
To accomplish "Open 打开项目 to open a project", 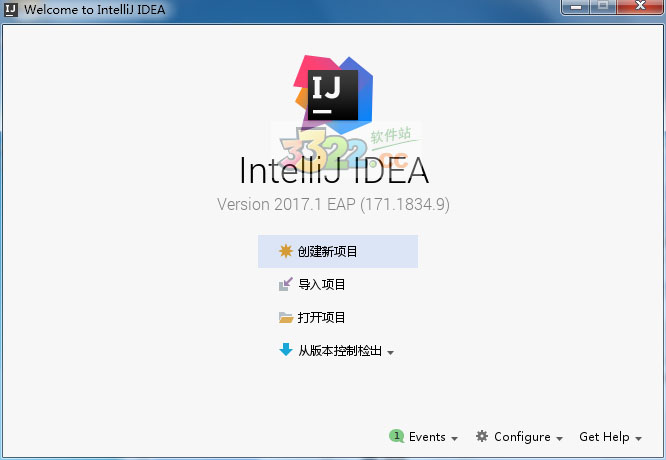I will tap(321, 317).
